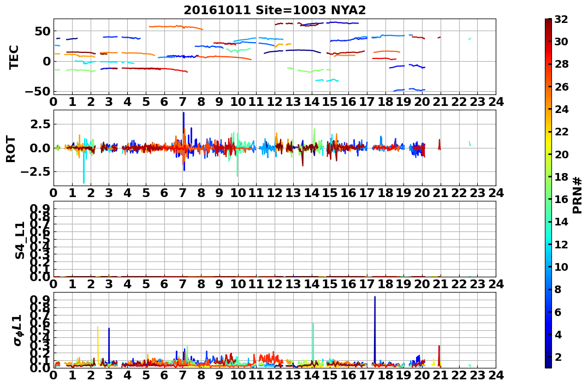Viewport: 588px width, 387px height.
Task: Click the −2.5 tick on the ROT axis
Action: tap(37, 172)
